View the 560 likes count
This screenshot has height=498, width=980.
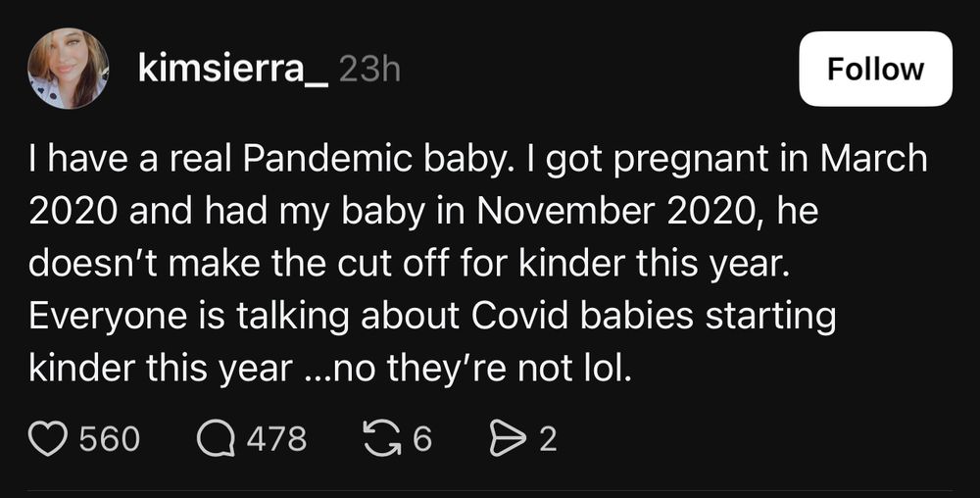(110, 438)
